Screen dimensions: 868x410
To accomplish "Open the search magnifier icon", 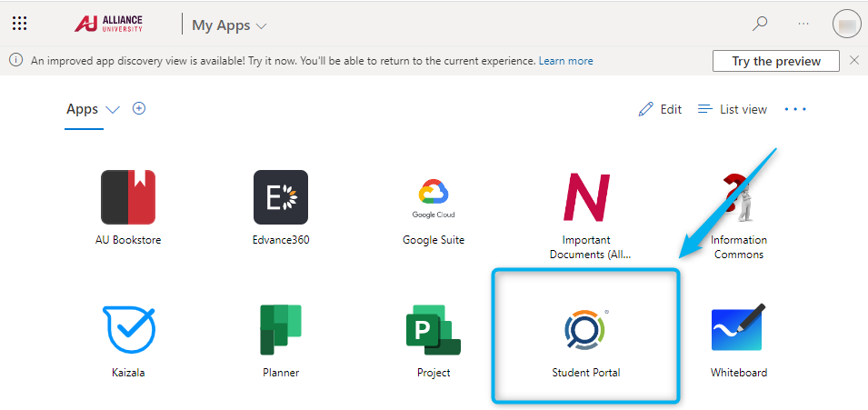I will click(x=760, y=24).
